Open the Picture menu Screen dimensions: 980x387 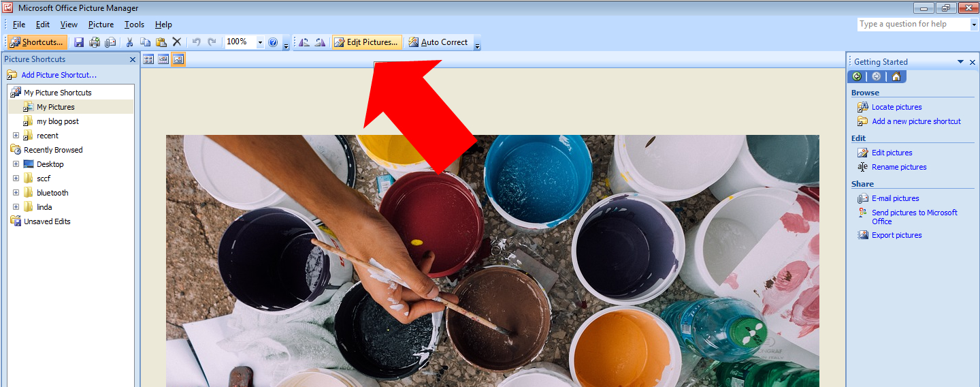pyautogui.click(x=101, y=25)
